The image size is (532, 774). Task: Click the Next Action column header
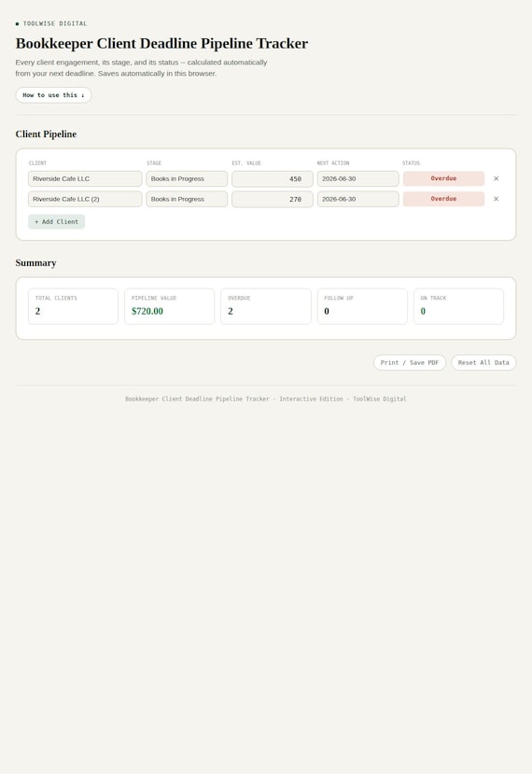[x=333, y=162]
